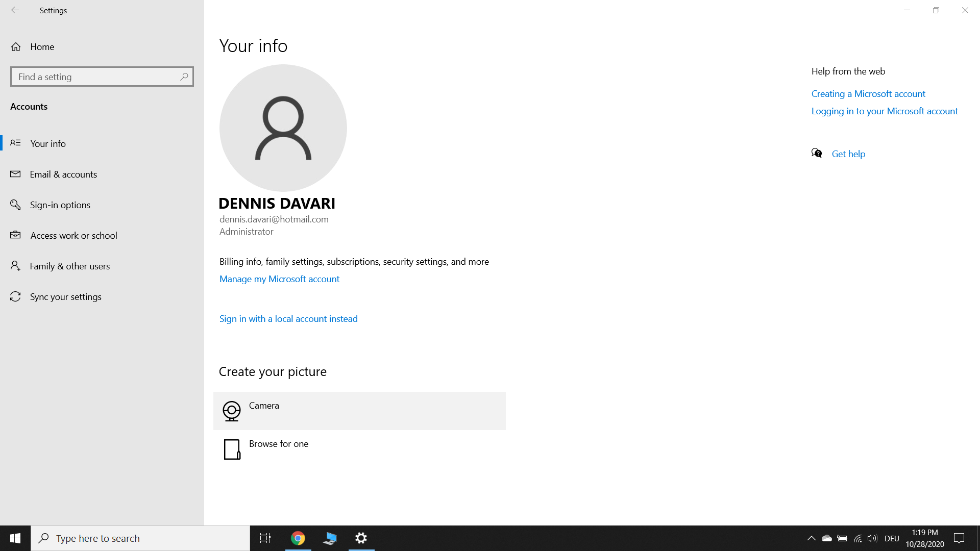This screenshot has height=551, width=980.
Task: Click the Camera webcam icon
Action: coord(232,411)
